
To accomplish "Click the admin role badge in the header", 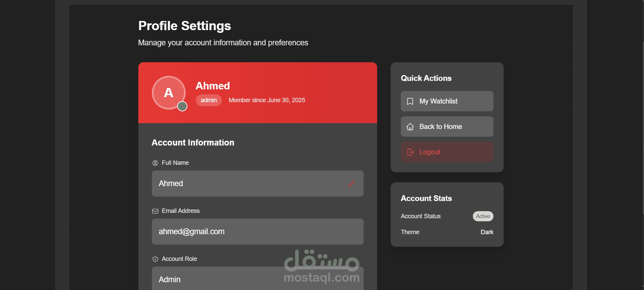I will tap(209, 100).
